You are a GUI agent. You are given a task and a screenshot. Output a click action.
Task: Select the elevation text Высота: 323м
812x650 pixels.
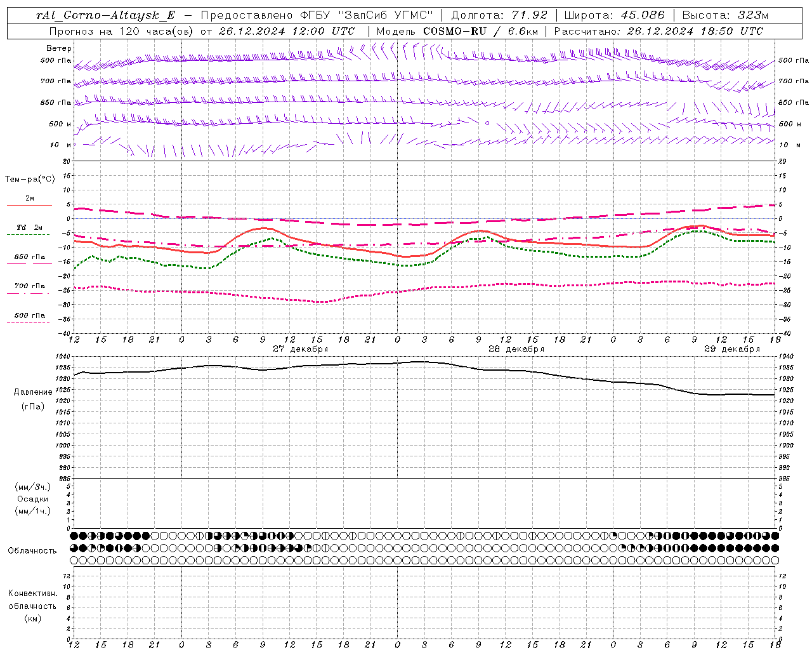[725, 15]
